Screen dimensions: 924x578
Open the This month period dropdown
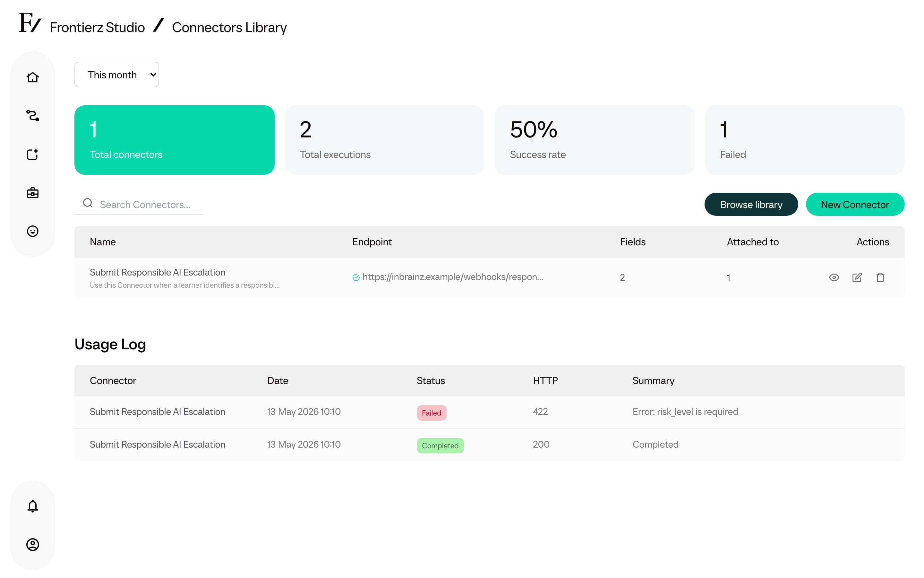pos(116,74)
